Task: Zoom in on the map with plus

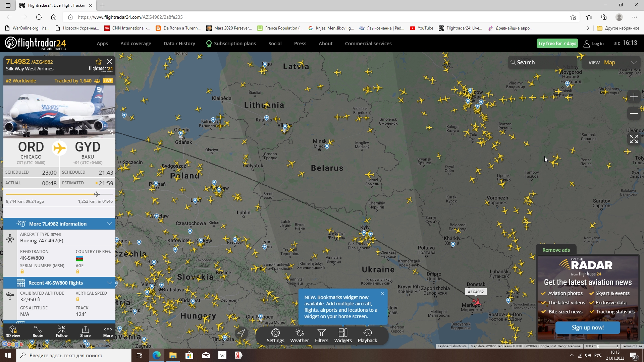Action: (634, 97)
